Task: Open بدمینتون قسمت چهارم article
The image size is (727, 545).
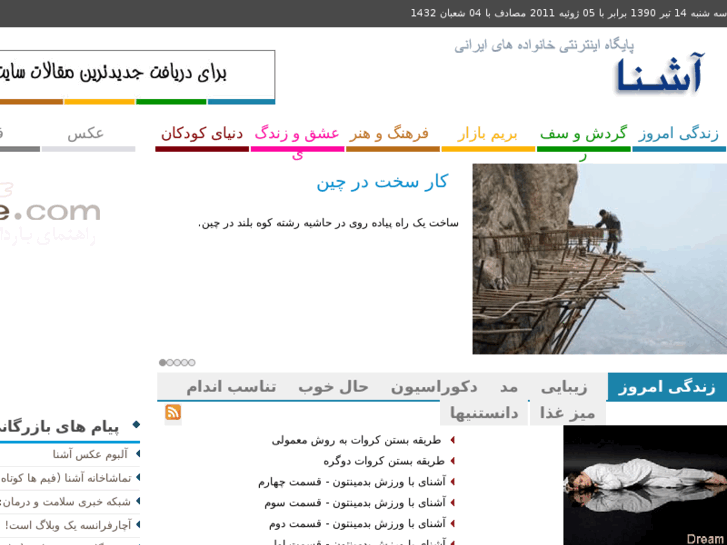Action: (352, 482)
